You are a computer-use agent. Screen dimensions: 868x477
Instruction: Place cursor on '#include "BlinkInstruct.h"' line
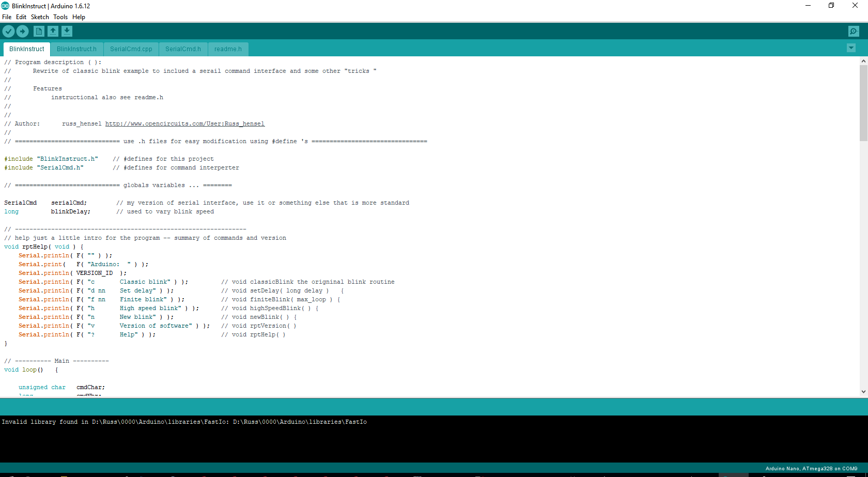51,159
